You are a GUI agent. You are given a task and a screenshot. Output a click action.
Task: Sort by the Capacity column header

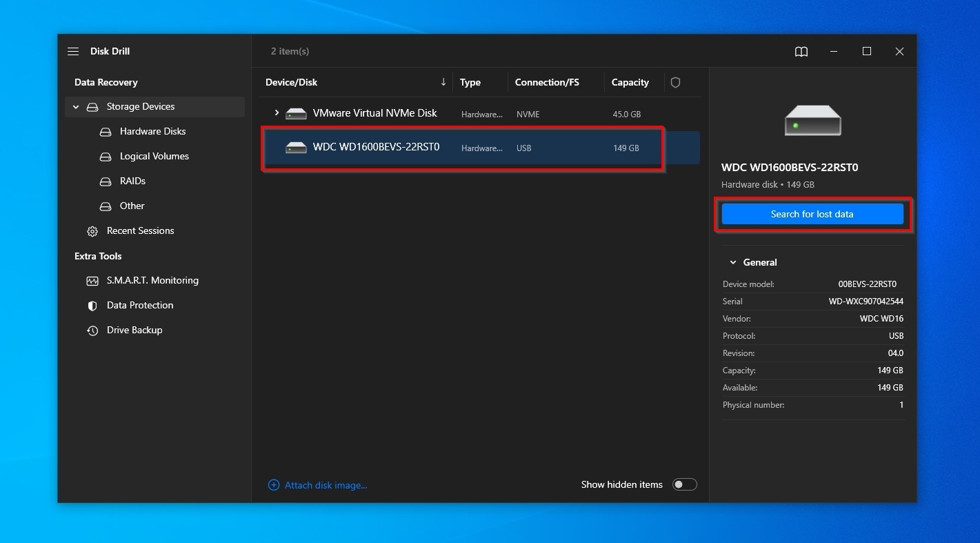tap(630, 82)
